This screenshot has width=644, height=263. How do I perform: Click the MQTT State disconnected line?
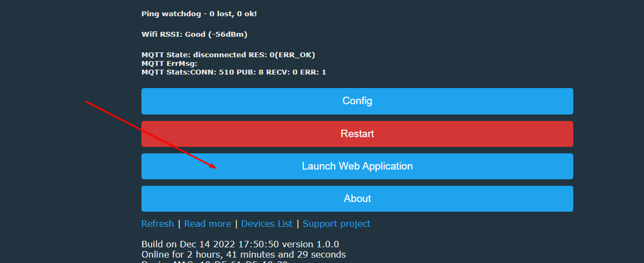tap(228, 55)
